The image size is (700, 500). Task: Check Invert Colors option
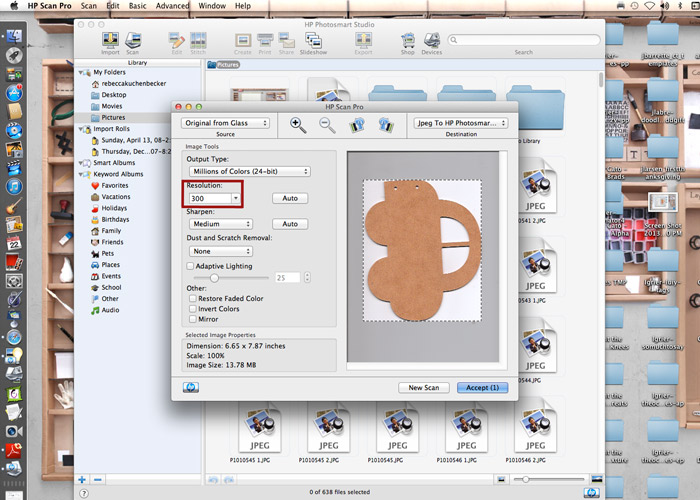(x=193, y=308)
